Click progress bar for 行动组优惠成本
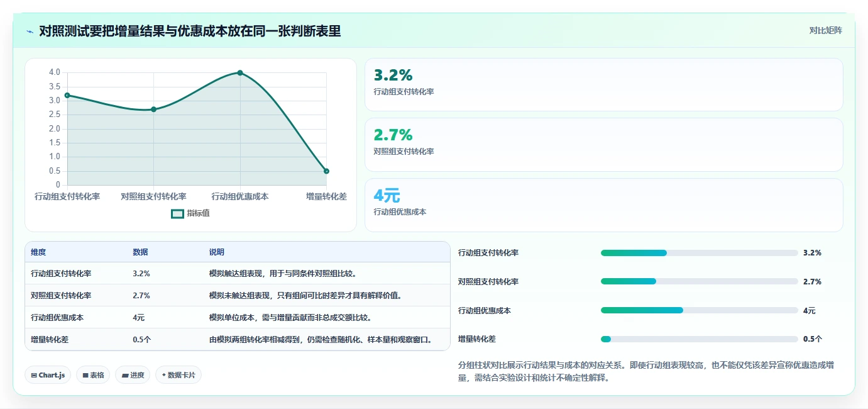 coord(700,310)
